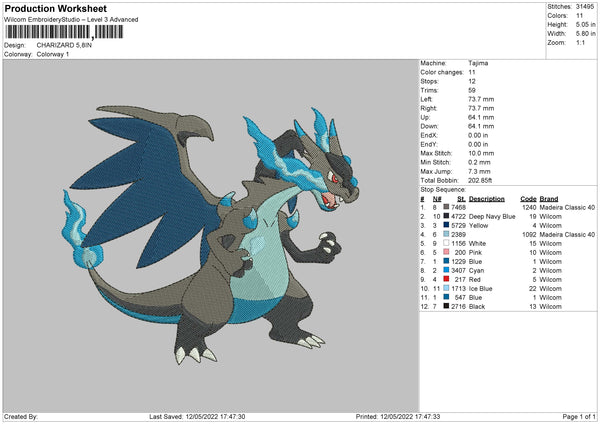Click the Stop Sequence heading

pyautogui.click(x=443, y=190)
